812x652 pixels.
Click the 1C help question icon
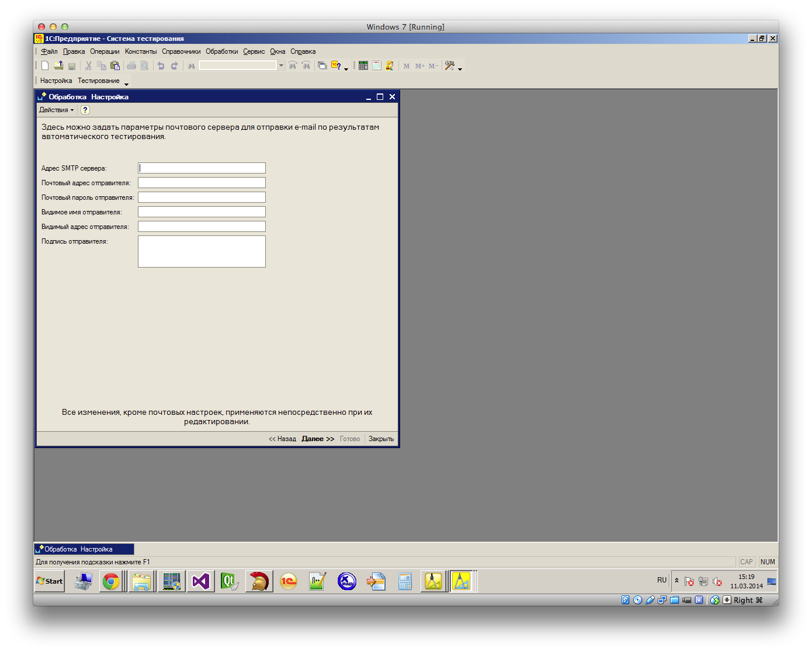pos(336,65)
